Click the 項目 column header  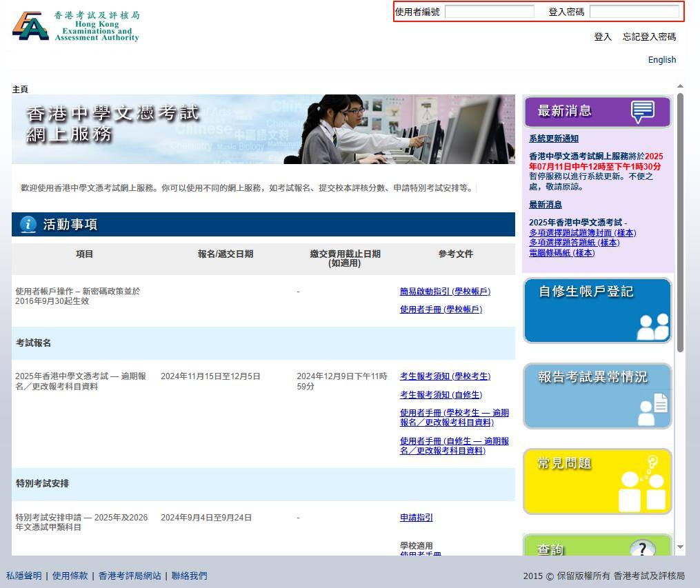click(84, 254)
